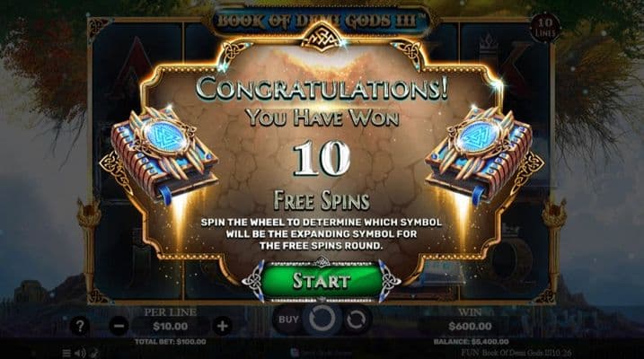The width and height of the screenshot is (644, 359).
Task: Open the help question mark icon
Action: pos(80,326)
